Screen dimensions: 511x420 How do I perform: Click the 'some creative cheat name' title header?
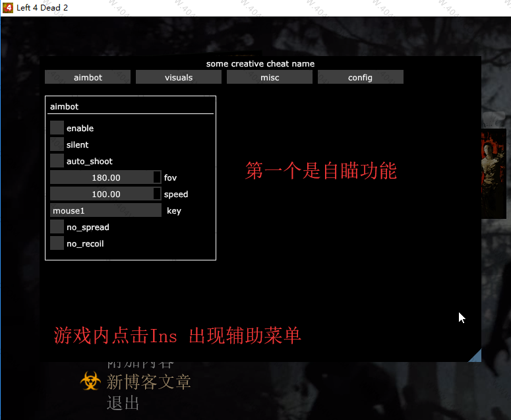click(260, 64)
